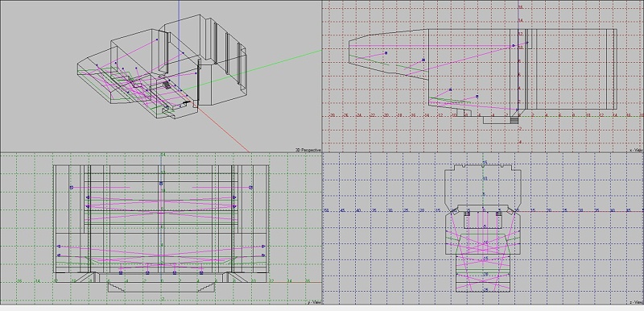The width and height of the screenshot is (644, 311).
Task: Click the 3D Perspective viewport label
Action: tap(308, 150)
